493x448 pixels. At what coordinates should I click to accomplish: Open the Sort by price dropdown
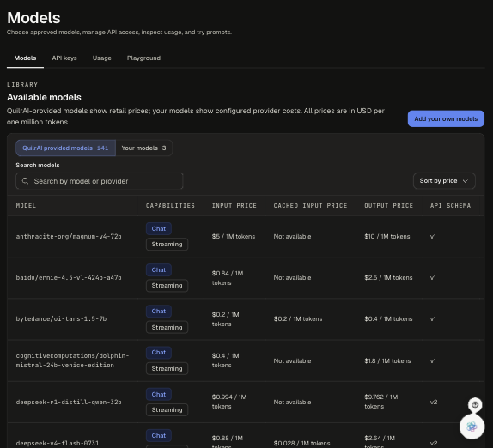click(x=444, y=181)
